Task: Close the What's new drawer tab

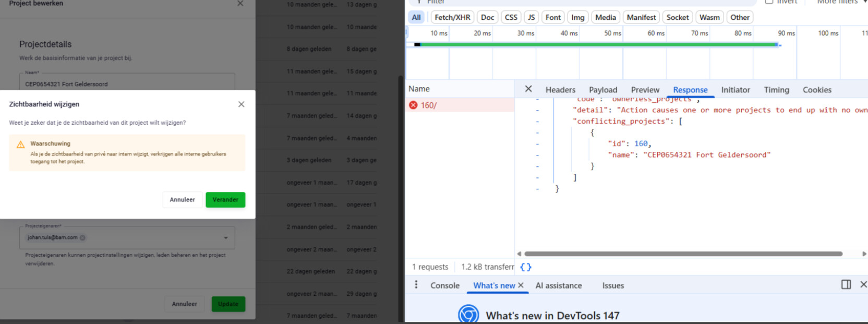Action: pos(521,285)
